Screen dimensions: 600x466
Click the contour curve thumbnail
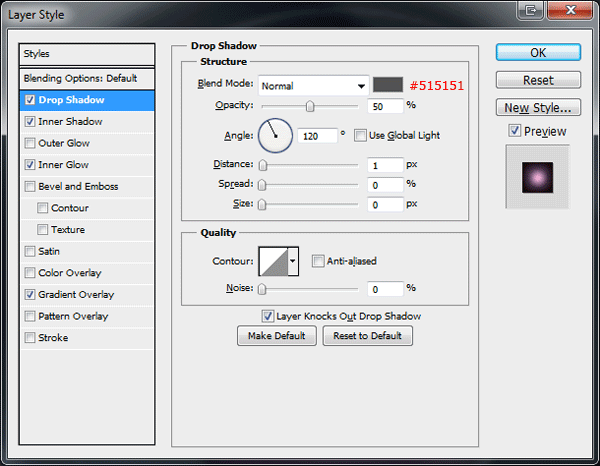point(274,261)
